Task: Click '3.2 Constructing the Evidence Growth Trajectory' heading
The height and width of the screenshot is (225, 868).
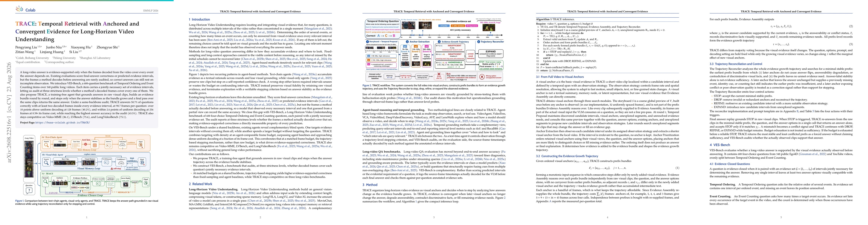Action: click(x=567, y=156)
